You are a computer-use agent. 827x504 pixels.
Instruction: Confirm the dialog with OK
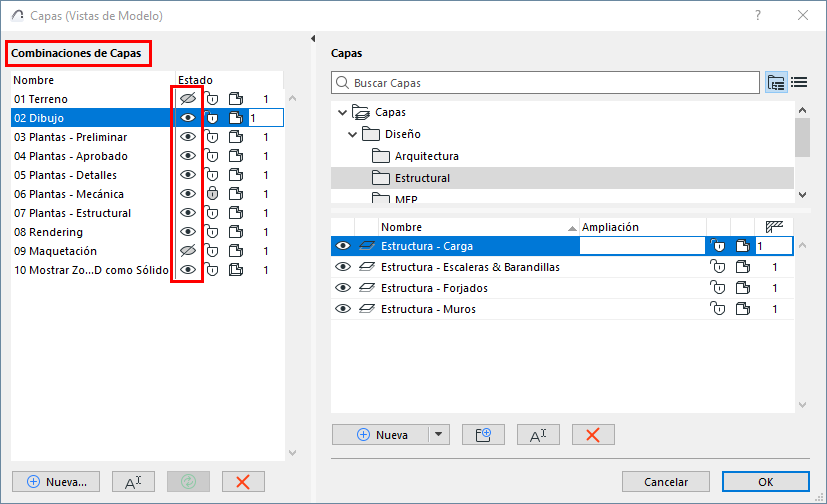coord(765,481)
